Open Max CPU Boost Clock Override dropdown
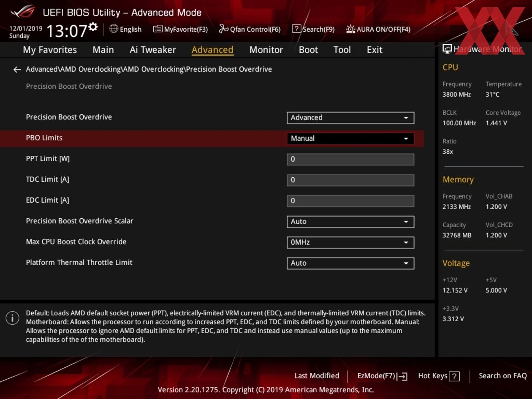 point(350,243)
